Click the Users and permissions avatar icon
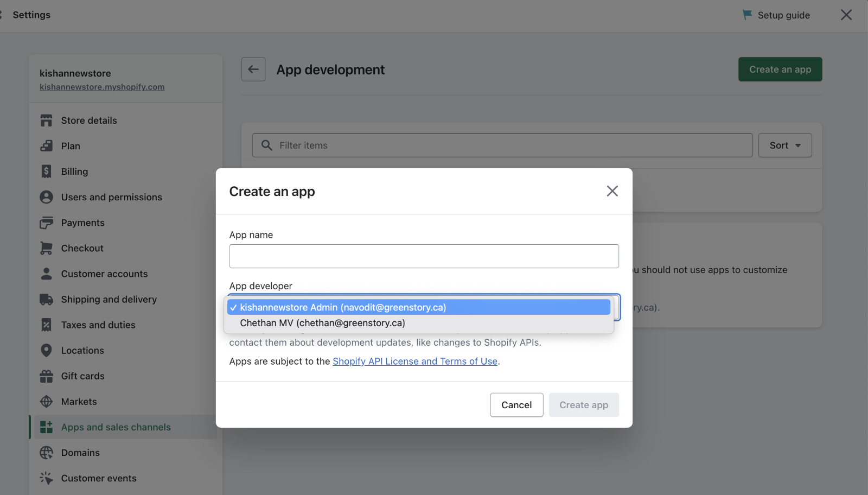 click(x=47, y=197)
